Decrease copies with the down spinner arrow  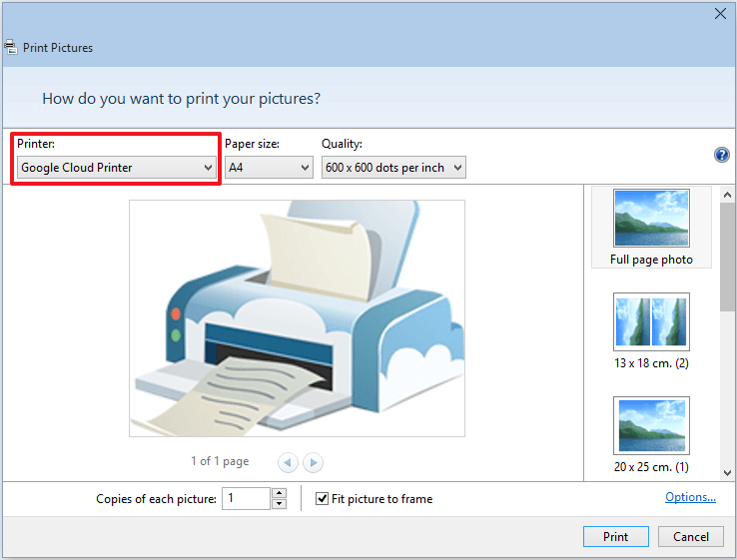click(279, 504)
